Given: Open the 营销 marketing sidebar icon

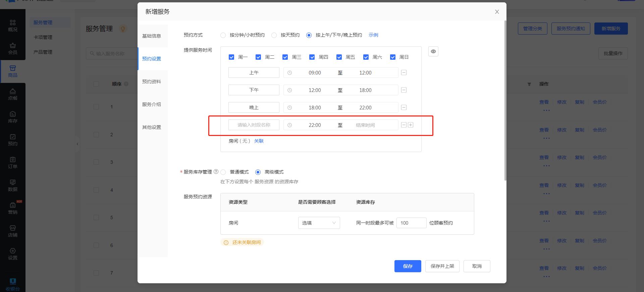Looking at the screenshot, I should [x=13, y=208].
